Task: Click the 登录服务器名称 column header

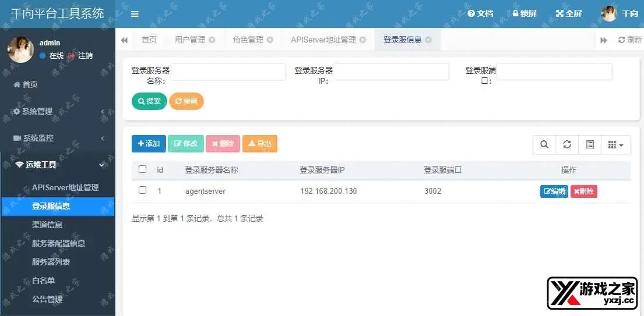Action: [x=212, y=170]
